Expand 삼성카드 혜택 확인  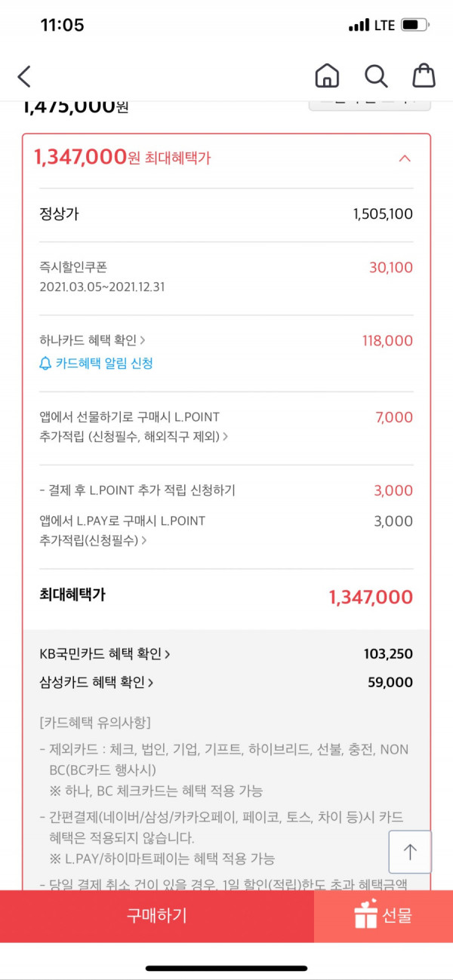[97, 682]
